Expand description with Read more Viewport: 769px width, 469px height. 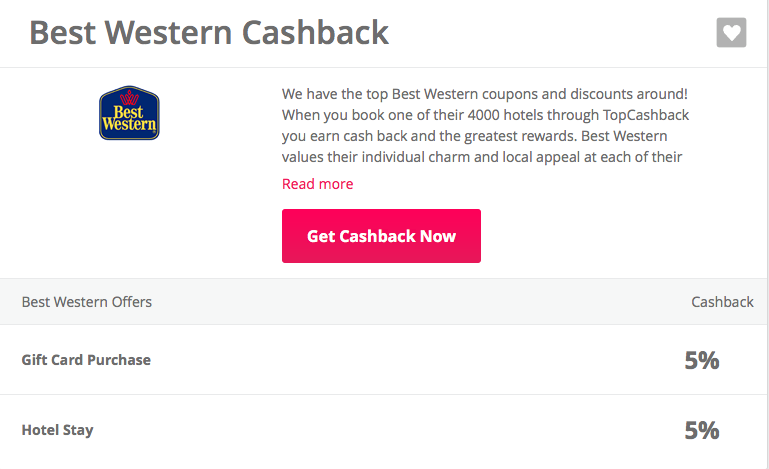tap(317, 184)
